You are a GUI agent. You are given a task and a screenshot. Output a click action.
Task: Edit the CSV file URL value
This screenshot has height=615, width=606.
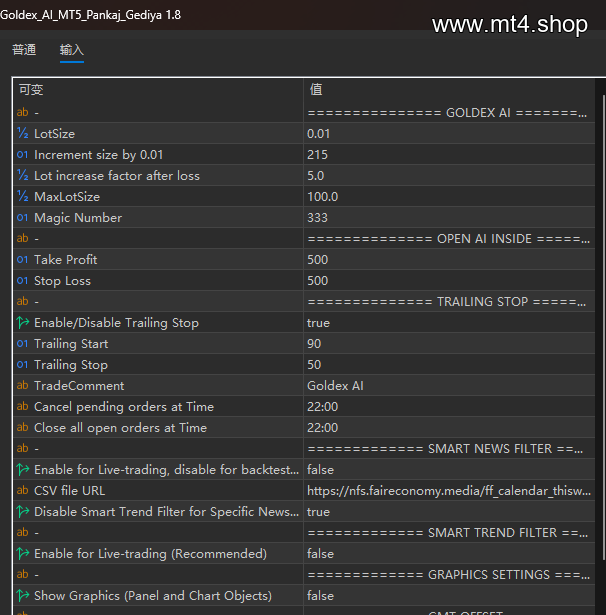pos(449,491)
